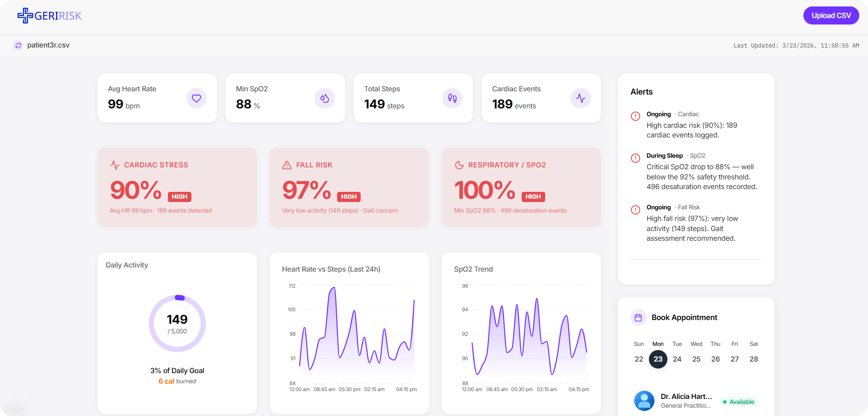Click '3% of Daily Goal' text

(177, 371)
